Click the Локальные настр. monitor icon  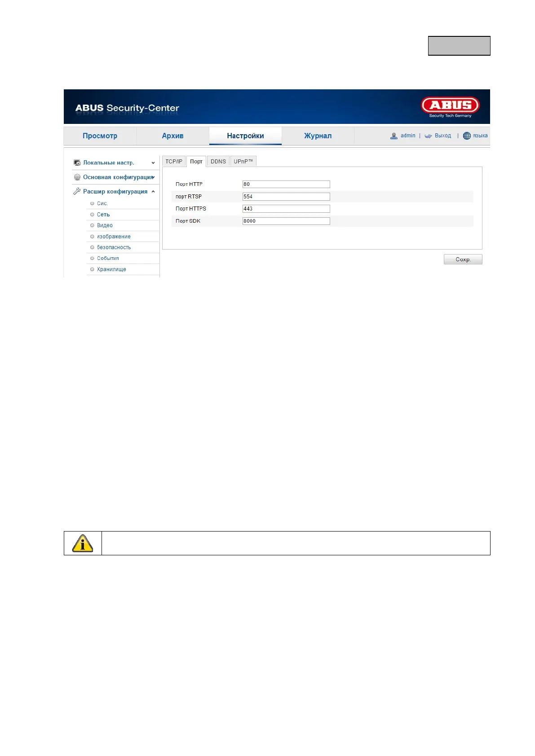pyautogui.click(x=77, y=163)
